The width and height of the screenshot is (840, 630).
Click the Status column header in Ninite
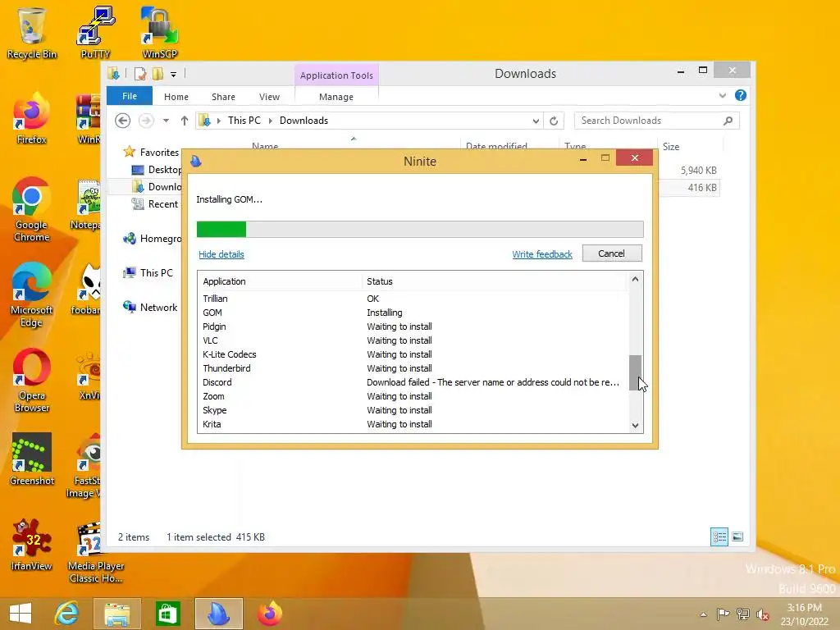coord(493,281)
